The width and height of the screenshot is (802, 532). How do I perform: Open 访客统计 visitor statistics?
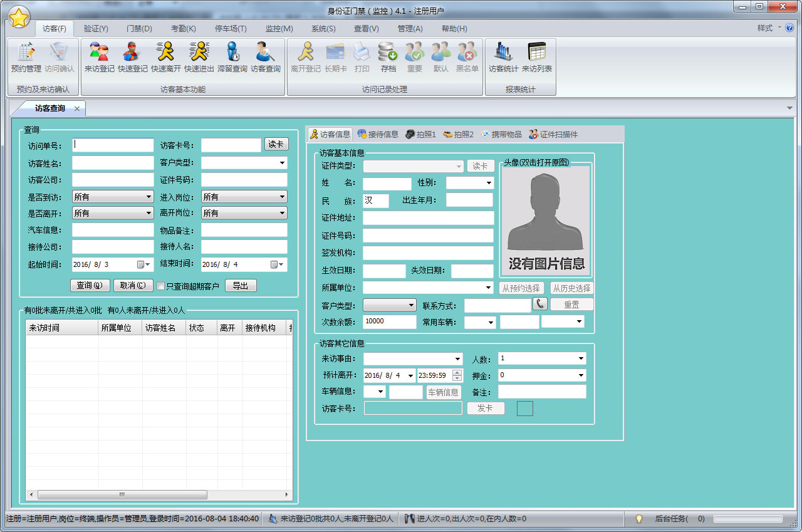click(x=504, y=58)
